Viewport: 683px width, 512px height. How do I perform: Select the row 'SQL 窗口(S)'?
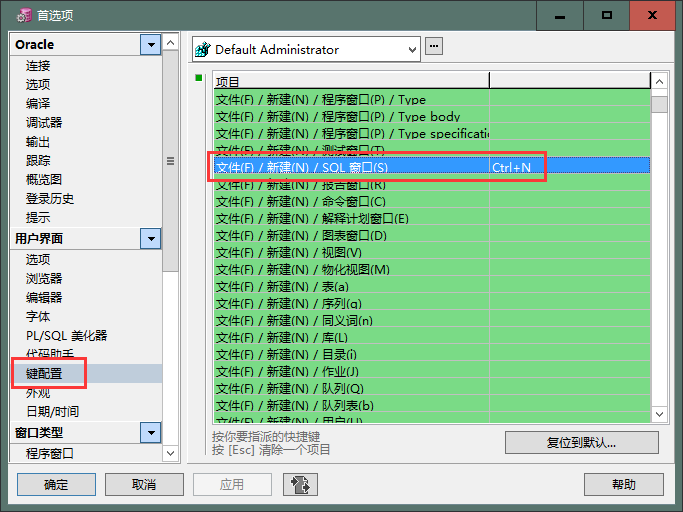(432, 167)
